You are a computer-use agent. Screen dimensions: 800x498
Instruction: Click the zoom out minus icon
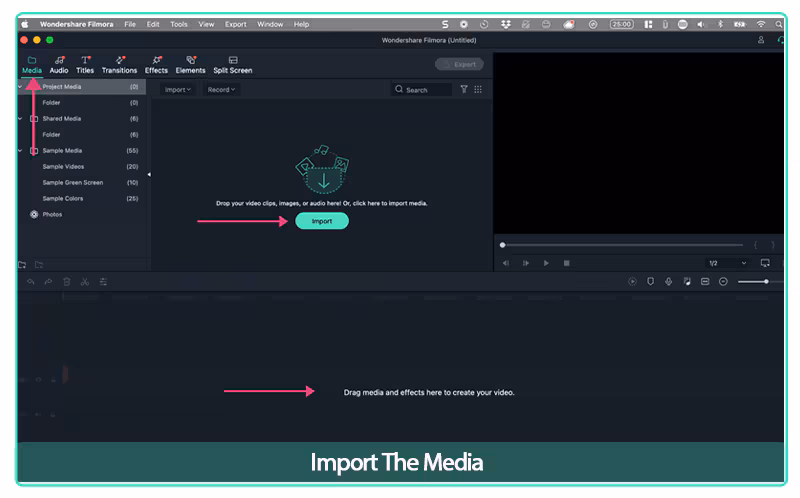click(723, 282)
